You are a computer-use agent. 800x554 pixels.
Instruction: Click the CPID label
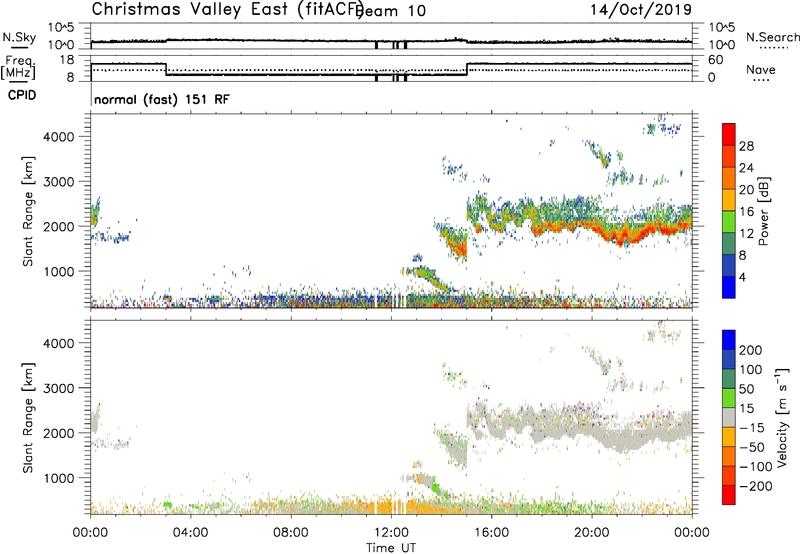coord(22,95)
